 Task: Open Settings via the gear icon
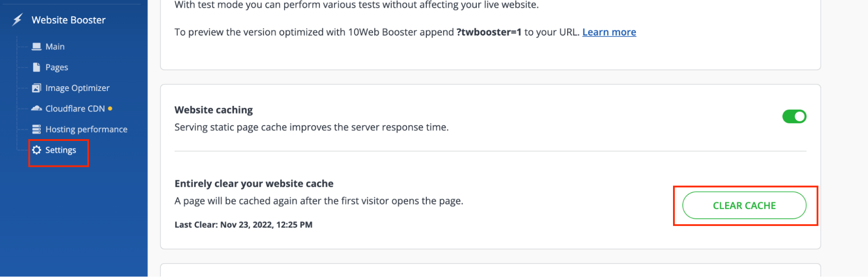[x=36, y=150]
